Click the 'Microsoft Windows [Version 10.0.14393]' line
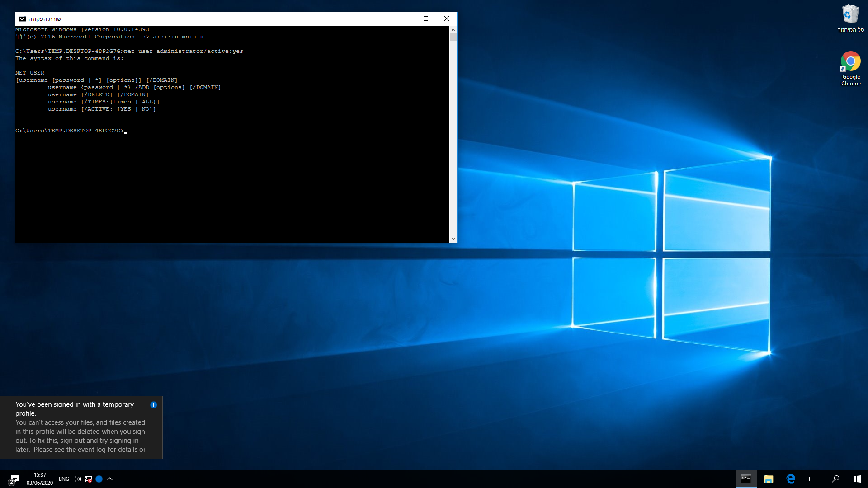The image size is (868, 488). [x=84, y=29]
